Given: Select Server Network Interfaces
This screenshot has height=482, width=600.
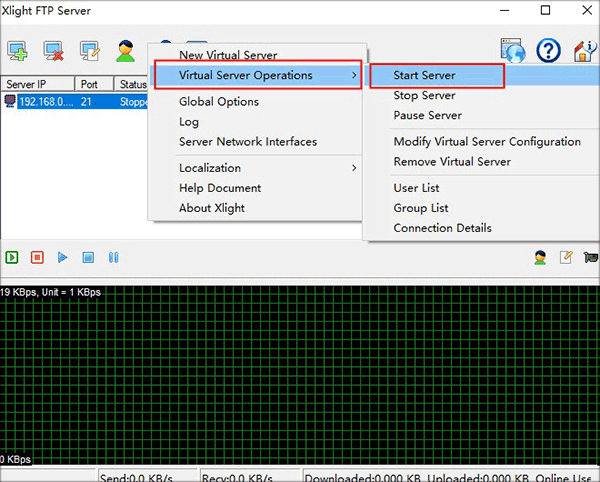Looking at the screenshot, I should [248, 142].
